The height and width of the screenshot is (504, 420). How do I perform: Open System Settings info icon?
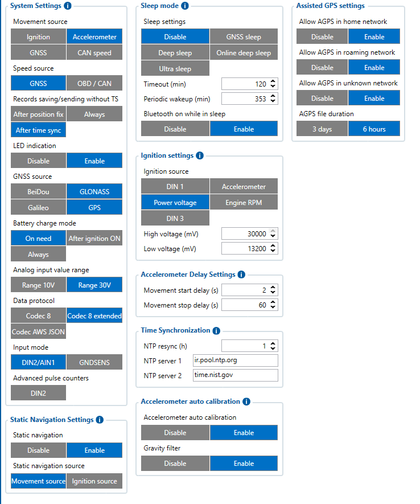pyautogui.click(x=67, y=6)
